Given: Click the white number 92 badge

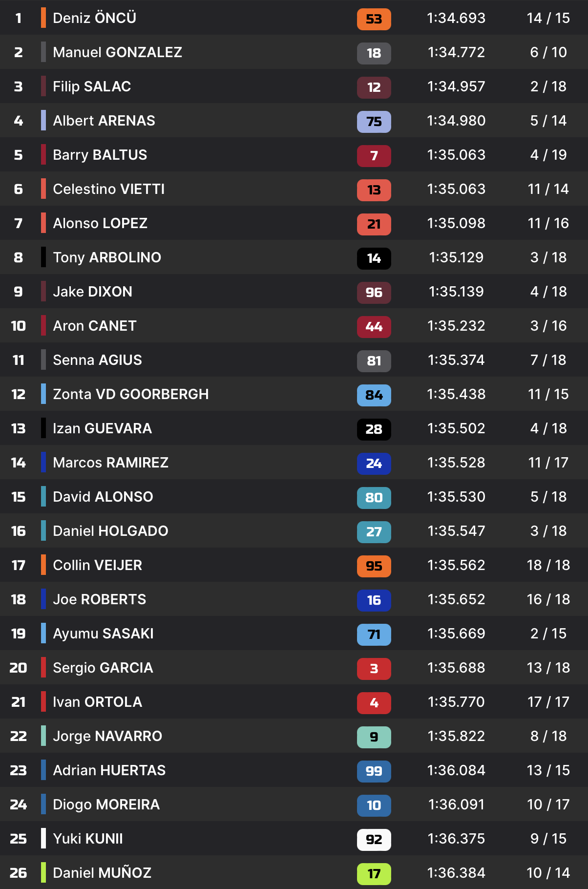Looking at the screenshot, I should coord(374,840).
